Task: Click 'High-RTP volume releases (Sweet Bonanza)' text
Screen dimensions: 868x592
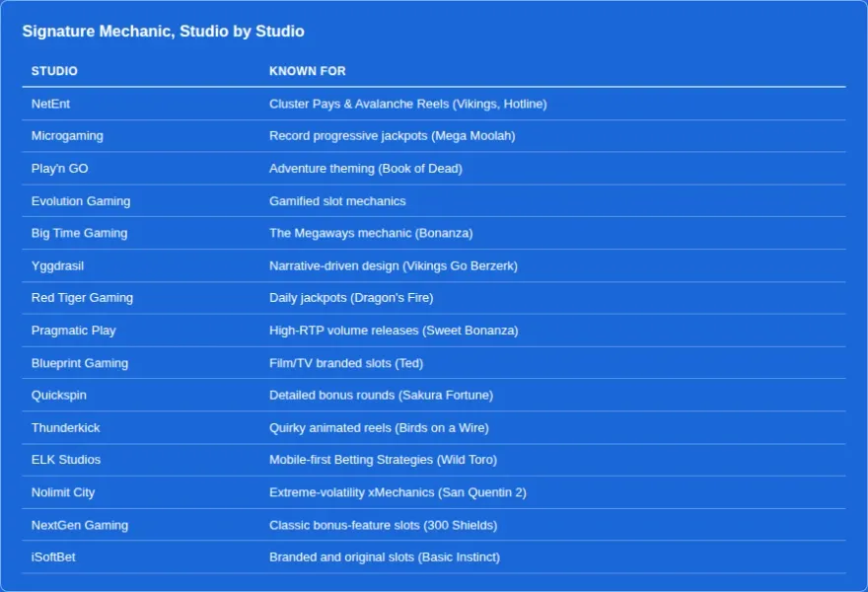Action: point(394,331)
